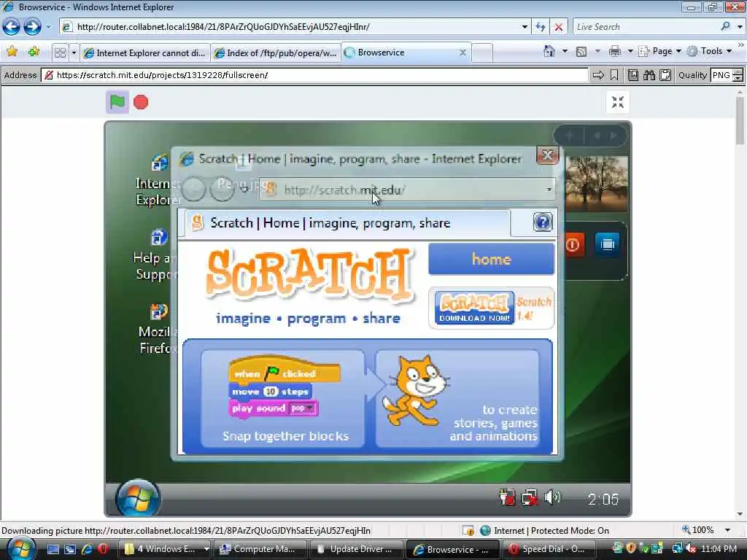Click the Browservice bookmark icon

[x=614, y=75]
